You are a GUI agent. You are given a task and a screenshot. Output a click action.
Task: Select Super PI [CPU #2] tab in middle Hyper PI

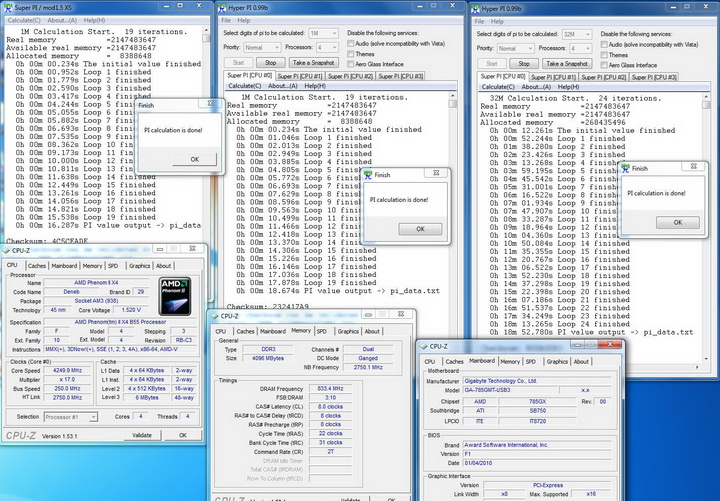tap(350, 76)
